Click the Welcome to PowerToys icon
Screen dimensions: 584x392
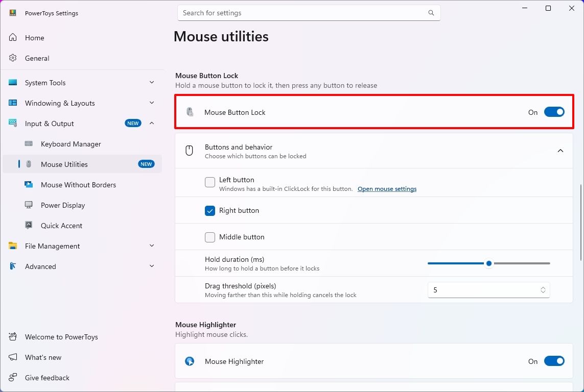point(13,336)
